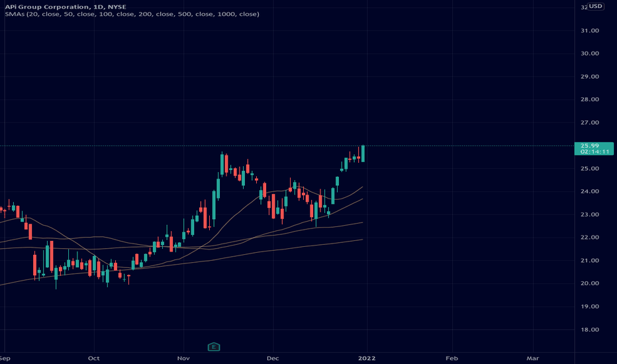
Task: Click the 21.00 price axis label
Action: click(589, 261)
